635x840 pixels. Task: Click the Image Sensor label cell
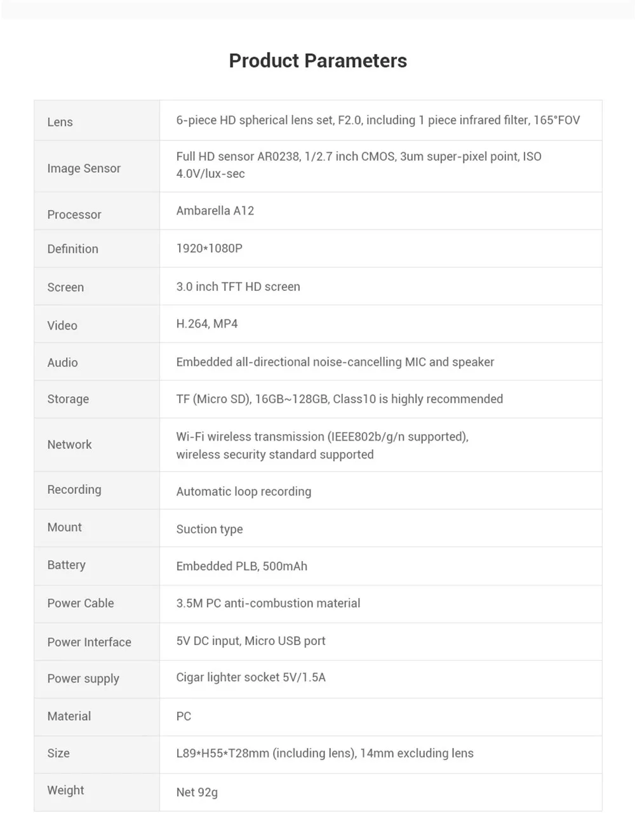tap(97, 166)
